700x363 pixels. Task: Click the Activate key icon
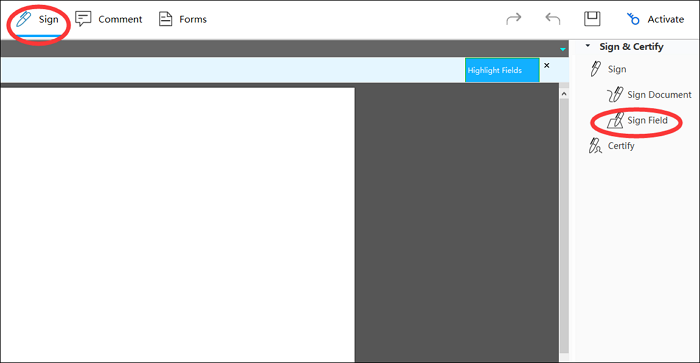pos(633,19)
